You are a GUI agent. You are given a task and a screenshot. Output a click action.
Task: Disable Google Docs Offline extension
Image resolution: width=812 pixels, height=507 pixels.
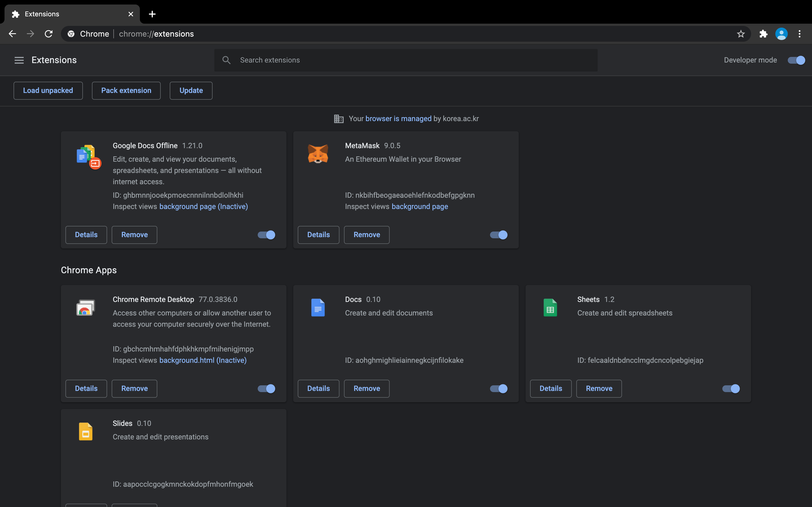pos(266,235)
